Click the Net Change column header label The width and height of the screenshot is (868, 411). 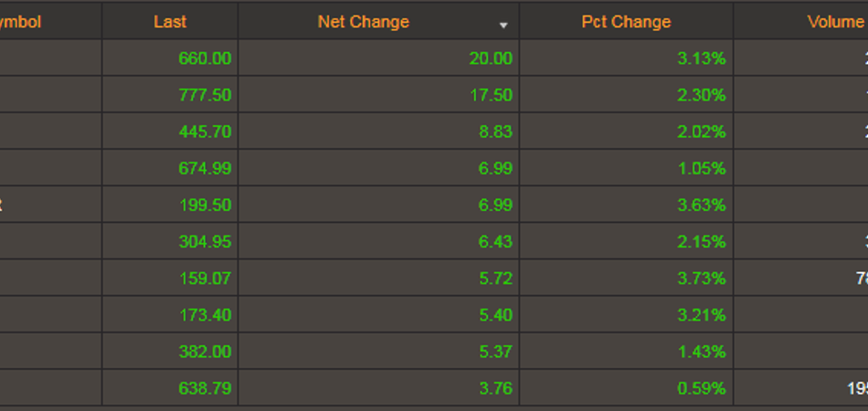click(364, 22)
